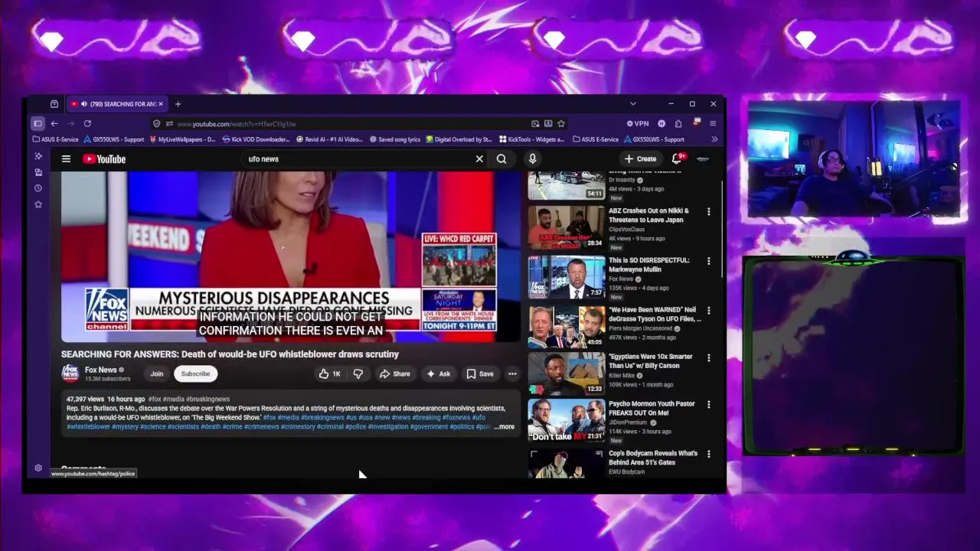Open Ask button under video
Viewport: 980px width, 551px height.
tap(439, 373)
